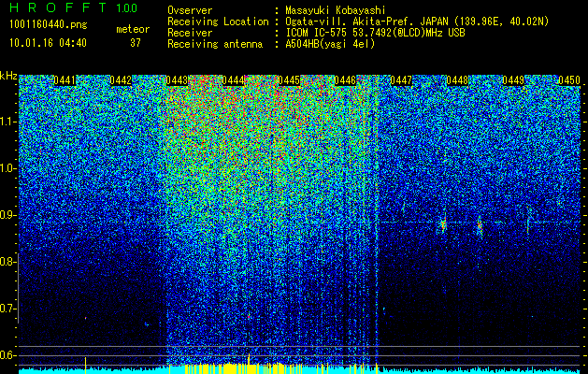Click the Receiver field label
This screenshot has height=374, width=588.
click(x=190, y=33)
